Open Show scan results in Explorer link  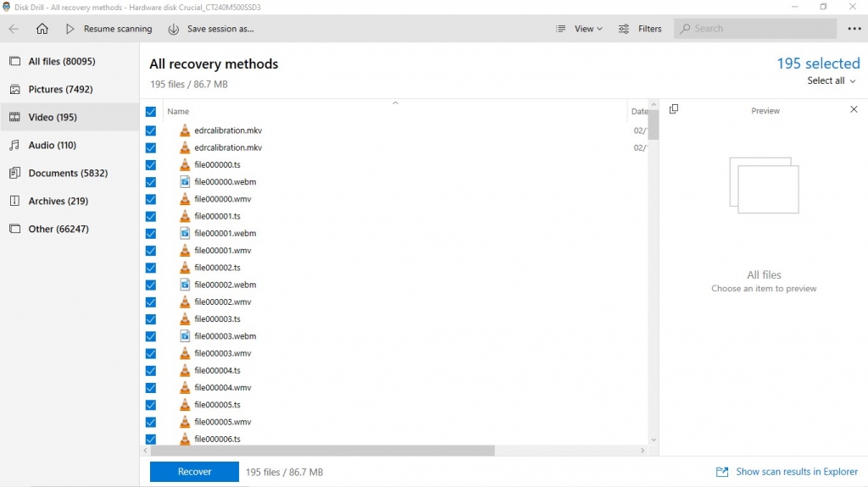click(797, 472)
